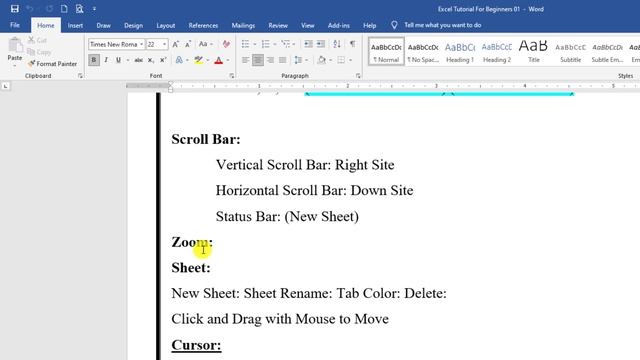This screenshot has height=360, width=640.
Task: Decrease font size with Shrink Font icon
Action: [188, 44]
